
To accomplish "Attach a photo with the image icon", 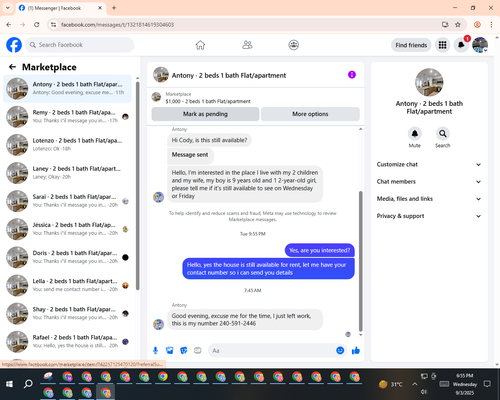I will point(170,350).
